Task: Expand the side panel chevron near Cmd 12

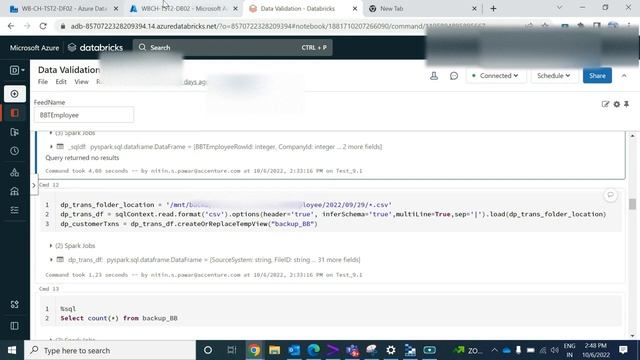Action: [34, 185]
